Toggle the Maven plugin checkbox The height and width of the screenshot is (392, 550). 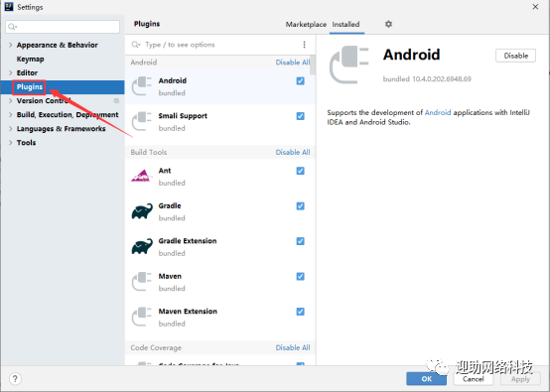click(x=300, y=276)
